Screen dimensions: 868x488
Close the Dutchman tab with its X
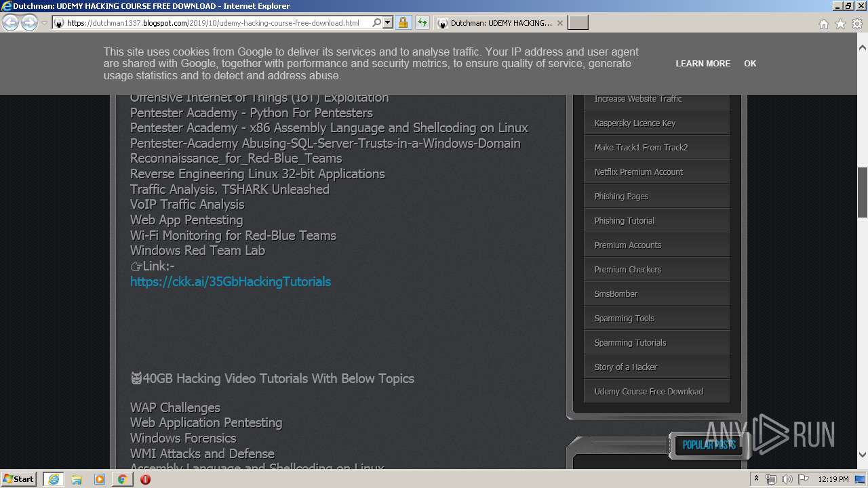tap(559, 23)
